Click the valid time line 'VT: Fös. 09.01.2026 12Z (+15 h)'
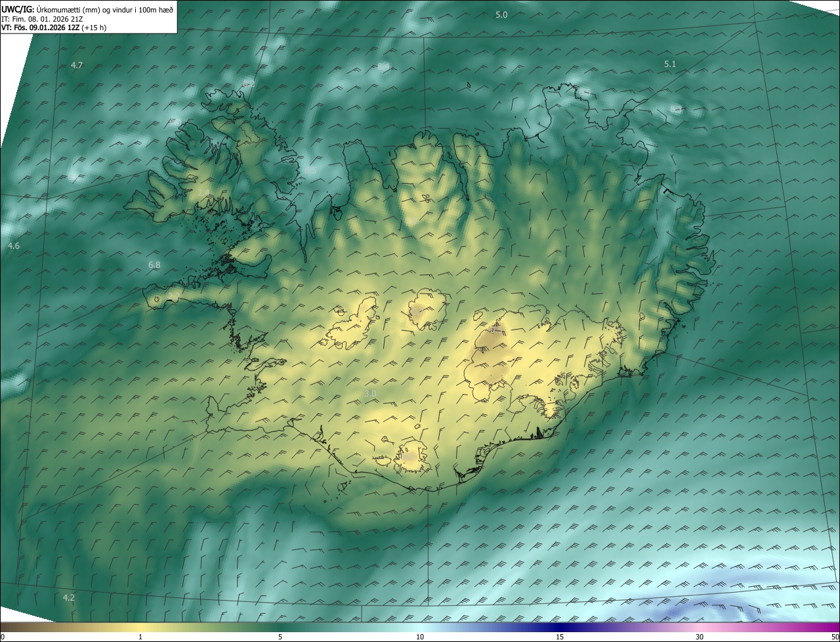The image size is (840, 642). 54,28
